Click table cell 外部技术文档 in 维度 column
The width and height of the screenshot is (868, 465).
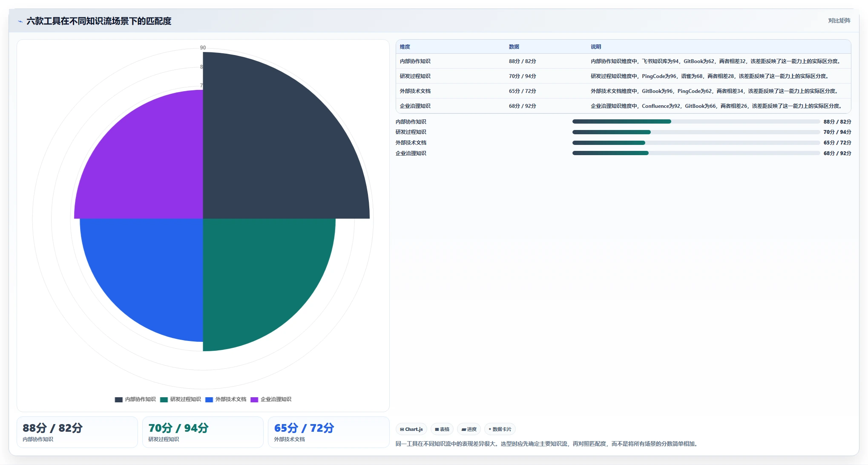coord(415,91)
